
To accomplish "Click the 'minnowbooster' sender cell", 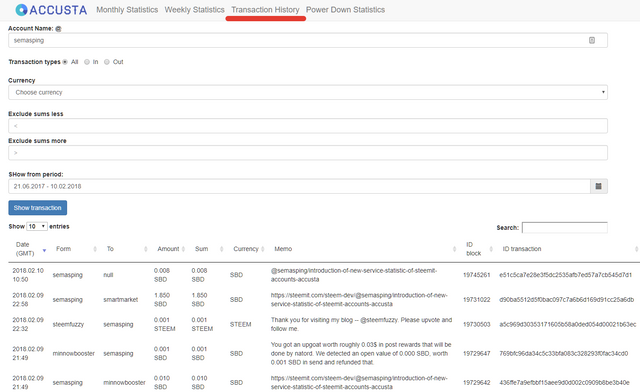I will [73, 354].
